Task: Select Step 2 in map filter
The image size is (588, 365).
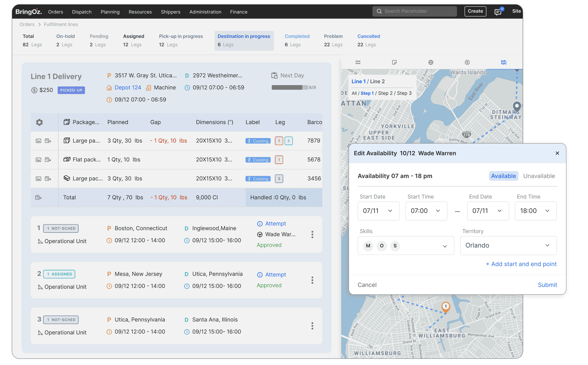Action: (x=385, y=93)
